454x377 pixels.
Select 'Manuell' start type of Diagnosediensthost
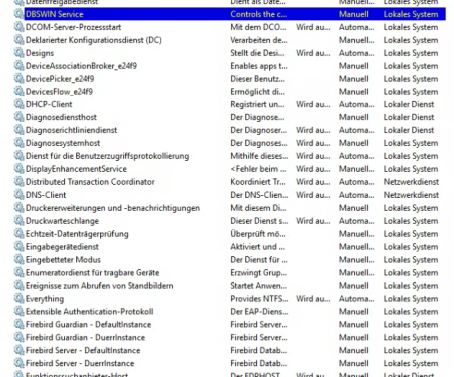(354, 117)
